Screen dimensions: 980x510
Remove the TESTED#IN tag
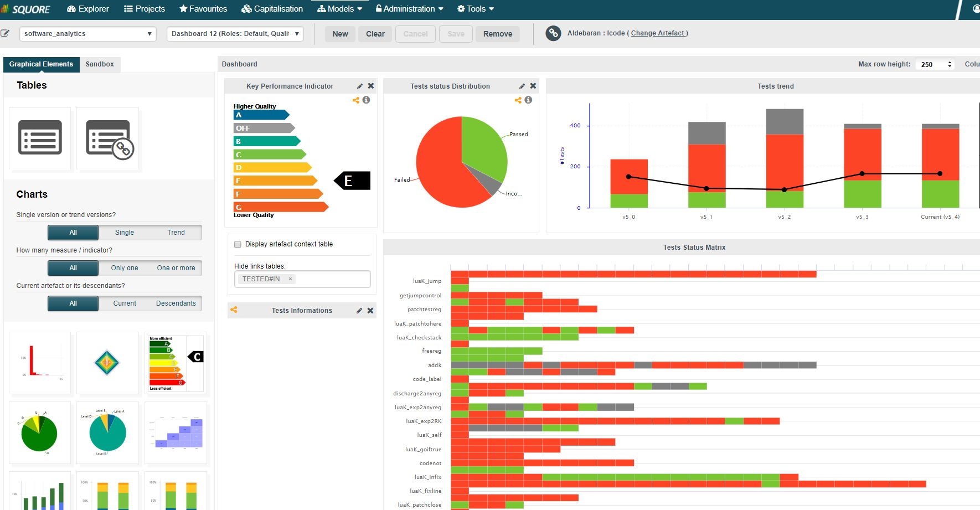(x=290, y=279)
